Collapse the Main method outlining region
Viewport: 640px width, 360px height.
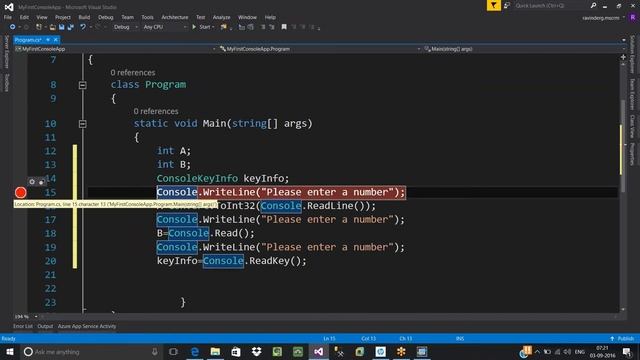coord(82,124)
